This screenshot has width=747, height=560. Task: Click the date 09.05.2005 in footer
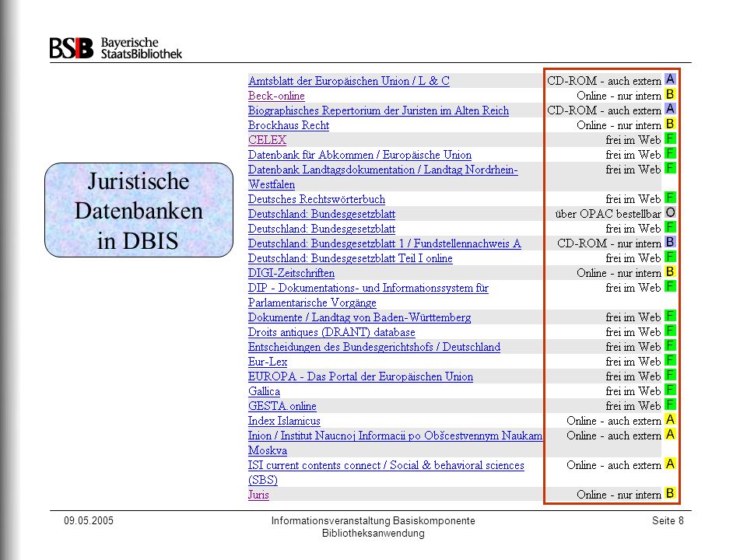(x=89, y=520)
